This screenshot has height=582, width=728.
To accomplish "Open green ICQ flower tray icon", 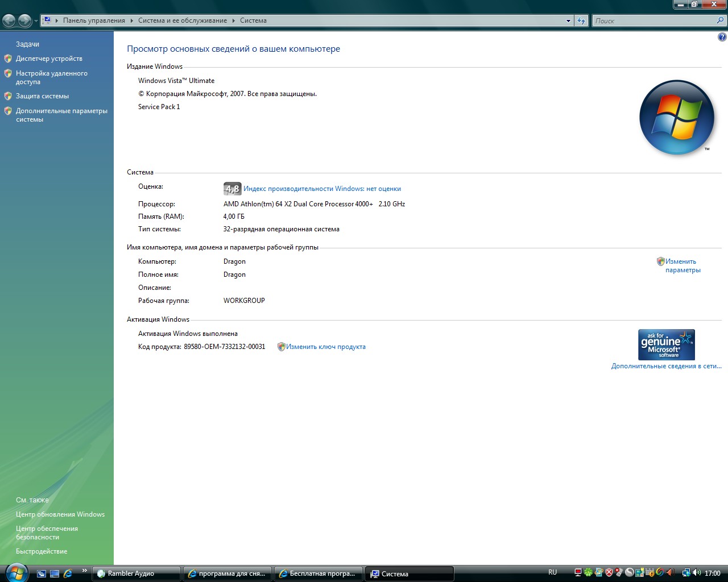I will (588, 573).
